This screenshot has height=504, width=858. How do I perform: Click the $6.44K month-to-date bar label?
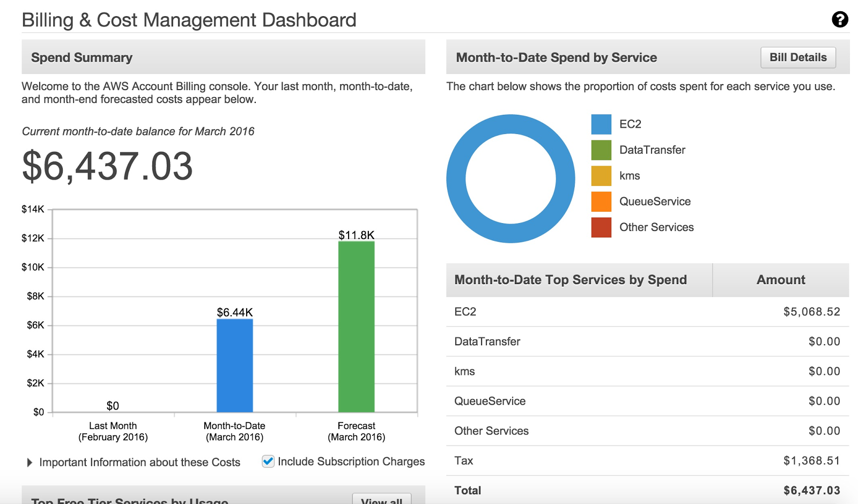(x=235, y=312)
